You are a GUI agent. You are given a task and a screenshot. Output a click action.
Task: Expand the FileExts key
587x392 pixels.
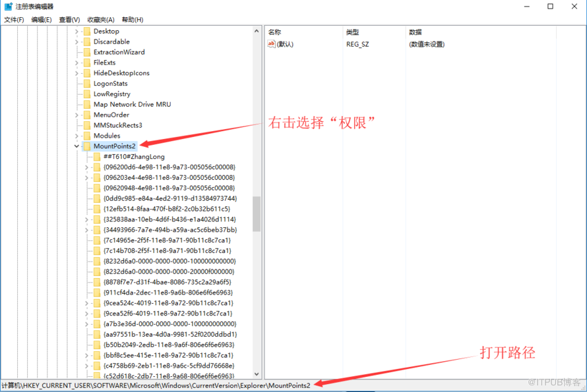[77, 63]
